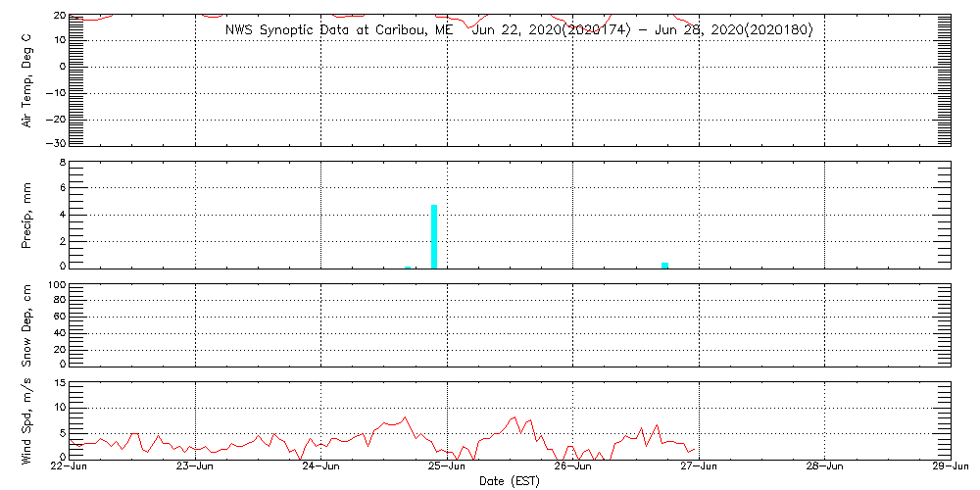
Task: Select the 25-Jun date tick label
Action: pos(447,467)
